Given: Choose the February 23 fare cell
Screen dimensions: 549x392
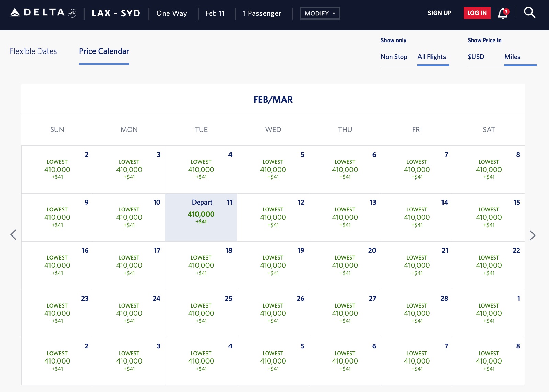Looking at the screenshot, I should point(57,313).
